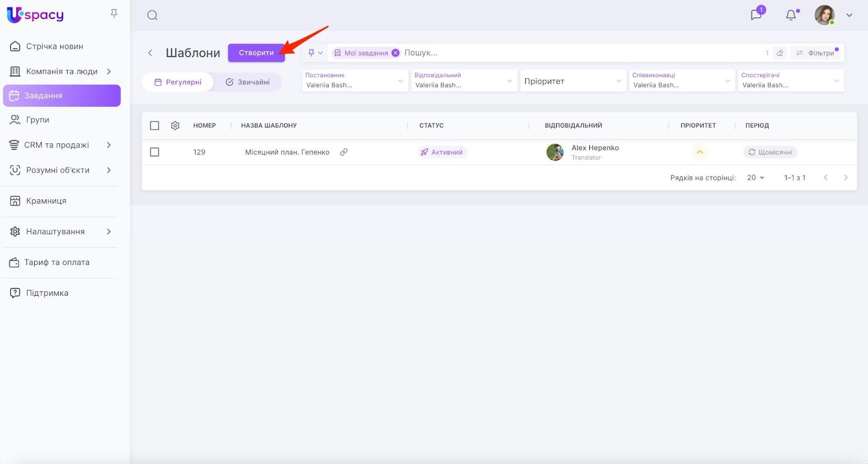Open the Постановник dropdown
Screen dimensions: 868x464
coord(355,81)
